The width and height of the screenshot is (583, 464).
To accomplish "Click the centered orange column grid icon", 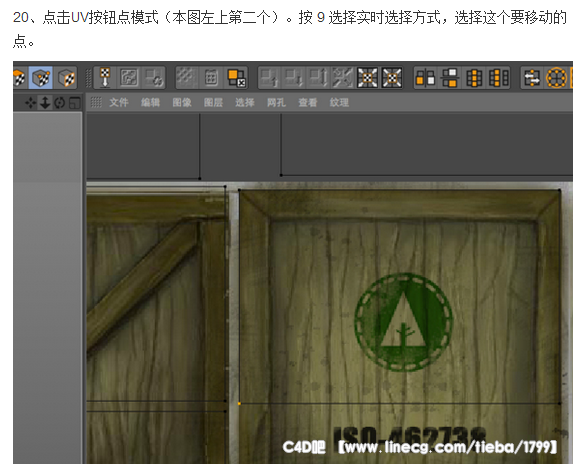I will point(474,78).
